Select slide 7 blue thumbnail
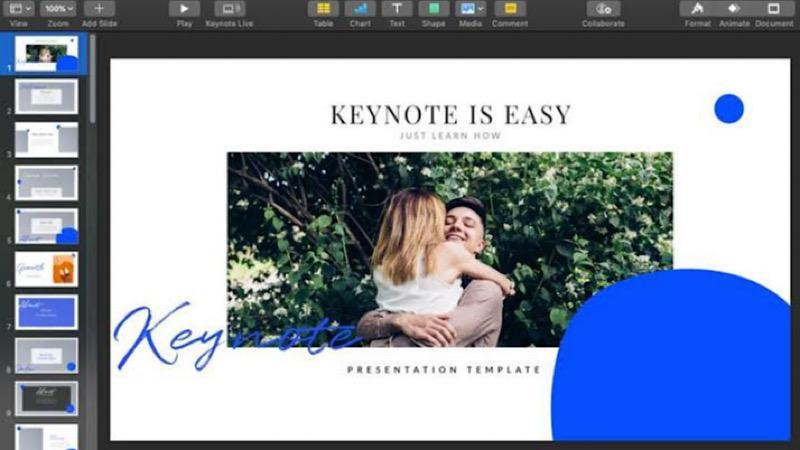The height and width of the screenshot is (450, 800). click(46, 312)
